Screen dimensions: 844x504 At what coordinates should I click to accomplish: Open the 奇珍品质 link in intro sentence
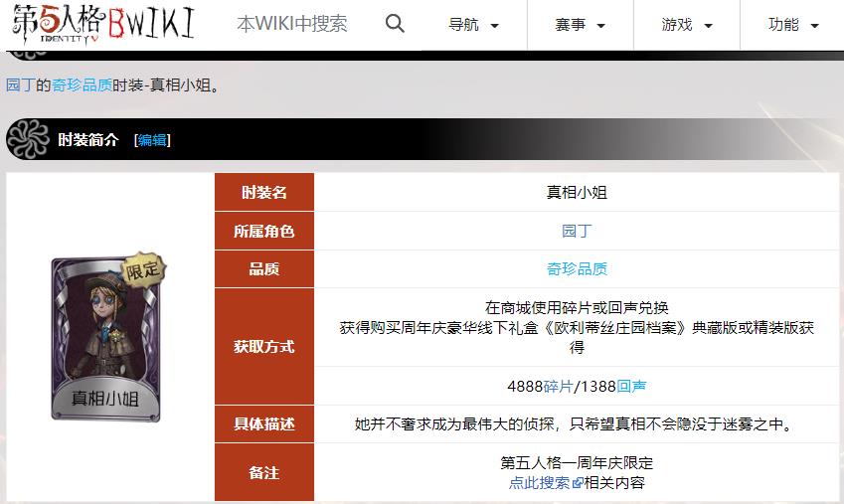point(82,85)
